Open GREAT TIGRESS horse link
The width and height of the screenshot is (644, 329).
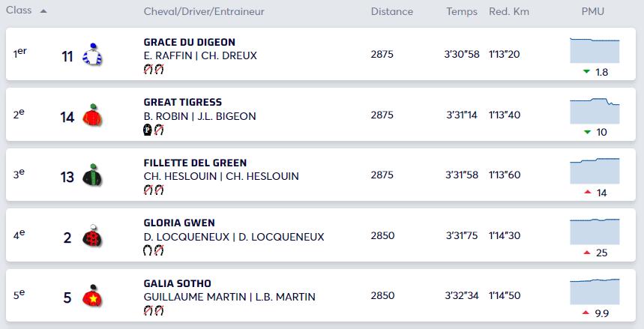(182, 102)
